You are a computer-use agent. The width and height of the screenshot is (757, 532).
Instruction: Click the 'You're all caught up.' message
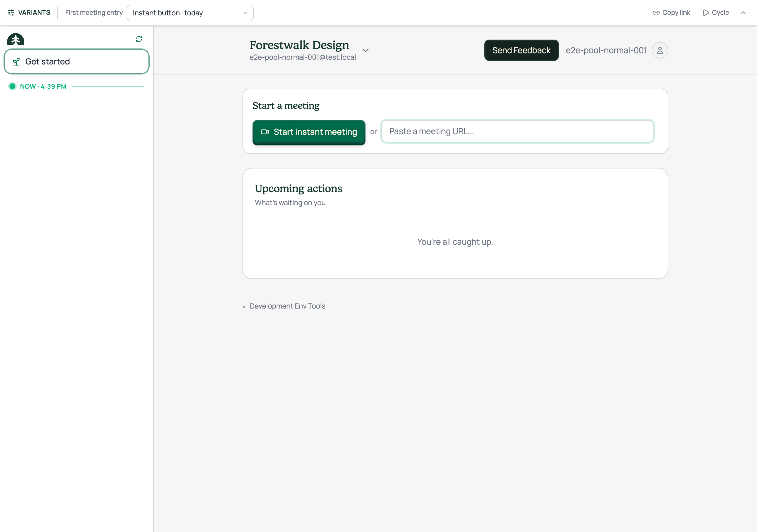coord(455,241)
